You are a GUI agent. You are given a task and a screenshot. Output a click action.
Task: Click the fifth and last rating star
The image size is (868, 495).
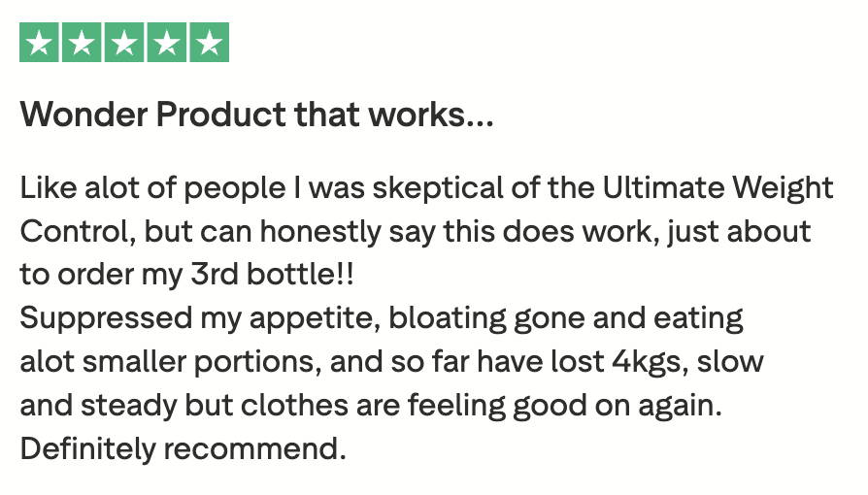pyautogui.click(x=210, y=42)
